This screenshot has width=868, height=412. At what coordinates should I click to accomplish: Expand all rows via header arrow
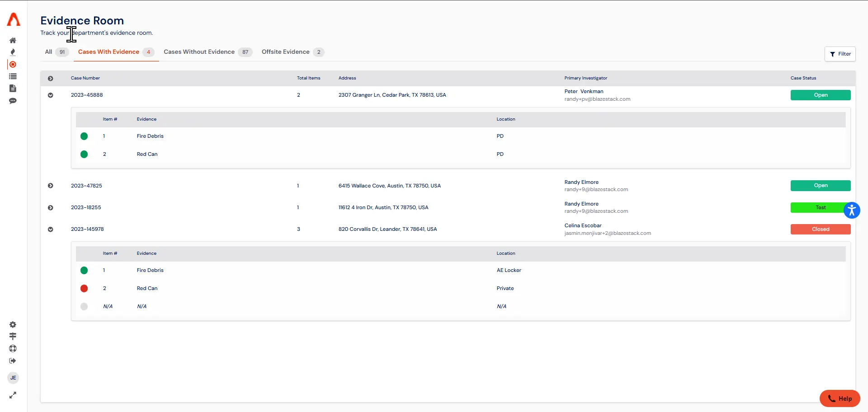(x=51, y=79)
